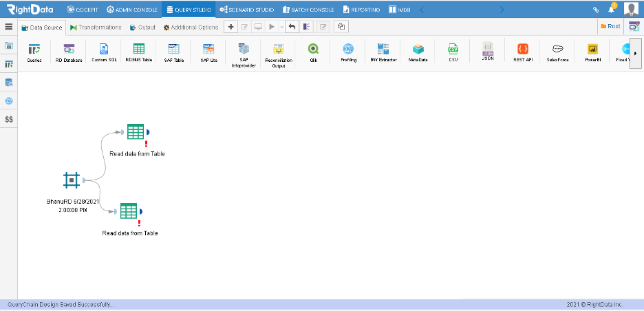Viewport: 644px width, 311px height.
Task: Select the BhanuRD start node
Action: point(72,180)
